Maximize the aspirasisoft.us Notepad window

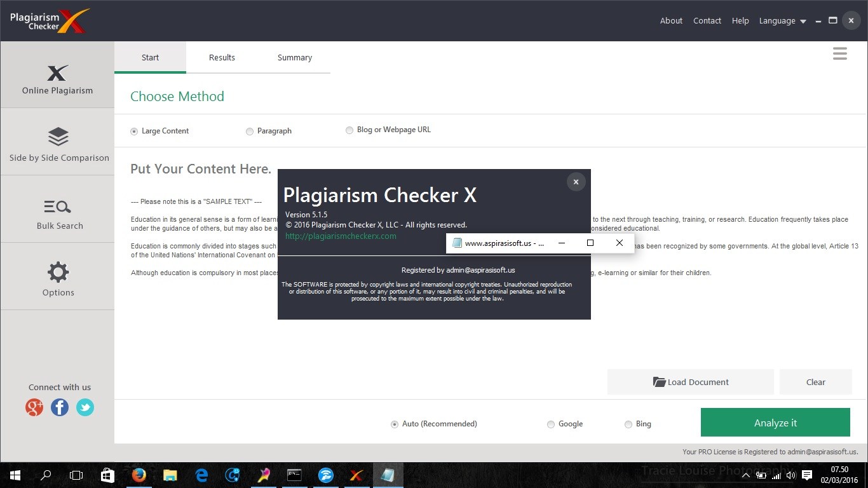pyautogui.click(x=590, y=243)
